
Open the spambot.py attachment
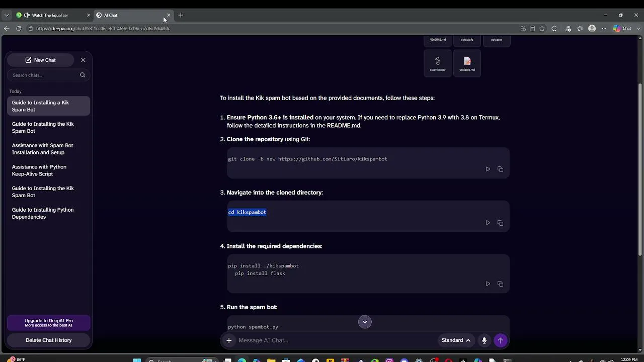[438, 64]
